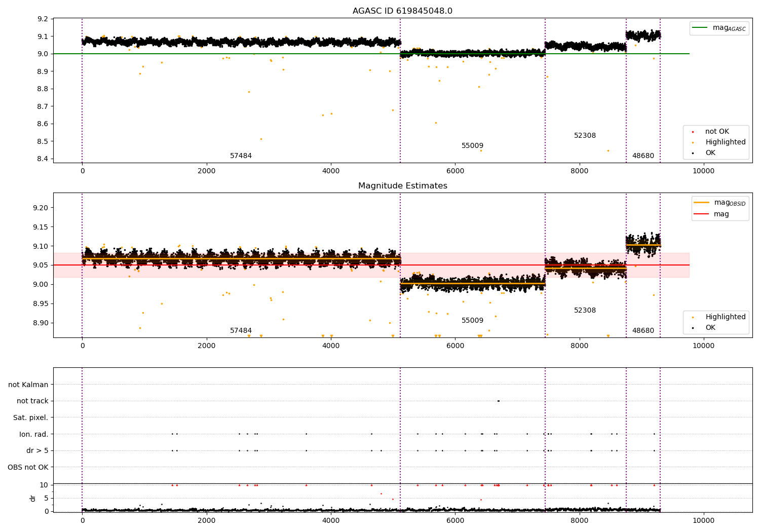760x532 pixels.
Task: Click y-tick 8.8 in top plot
Action: point(43,89)
